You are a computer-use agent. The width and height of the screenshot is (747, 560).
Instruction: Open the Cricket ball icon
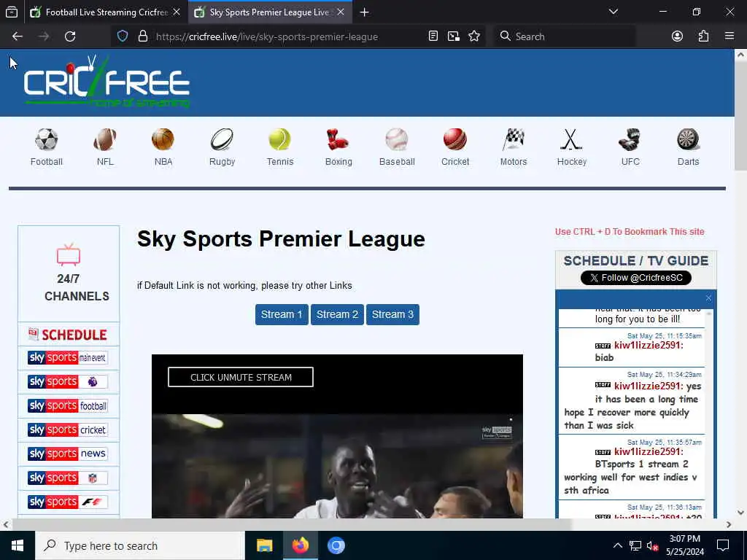pos(455,139)
